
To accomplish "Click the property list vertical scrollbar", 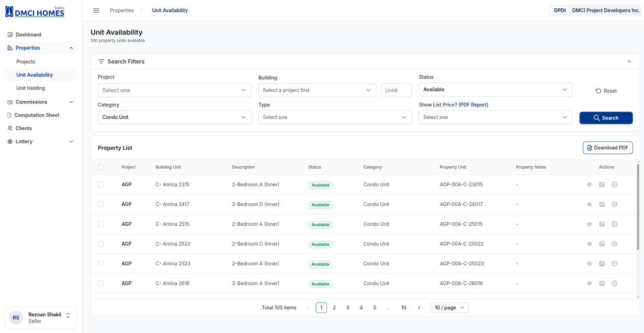I will (x=638, y=207).
